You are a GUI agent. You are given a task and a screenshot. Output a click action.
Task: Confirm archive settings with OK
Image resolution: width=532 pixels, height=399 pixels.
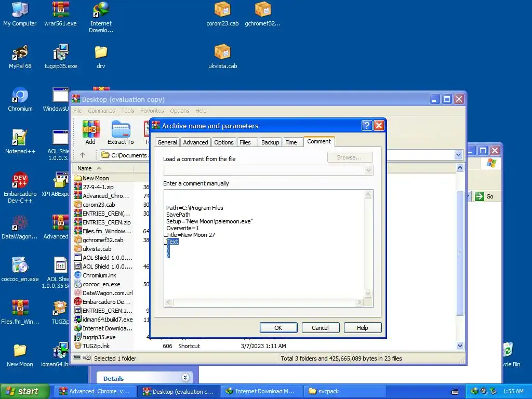(x=278, y=328)
